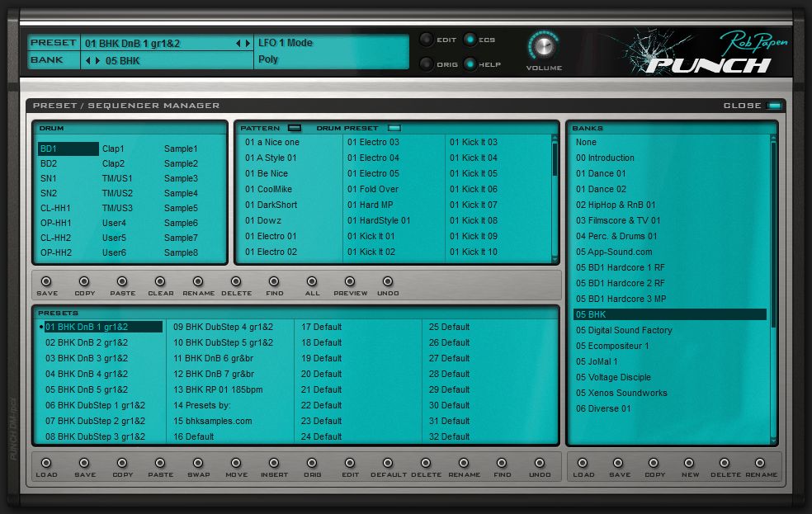
Task: Click the drum preset list scroll down arrow
Action: pyautogui.click(x=555, y=259)
